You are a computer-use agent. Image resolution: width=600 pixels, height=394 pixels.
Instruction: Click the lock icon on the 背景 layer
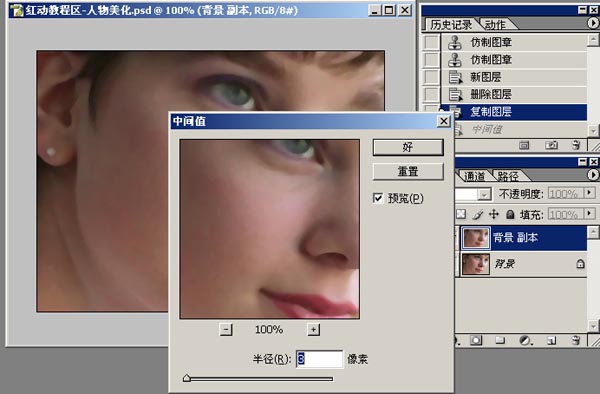pyautogui.click(x=580, y=264)
